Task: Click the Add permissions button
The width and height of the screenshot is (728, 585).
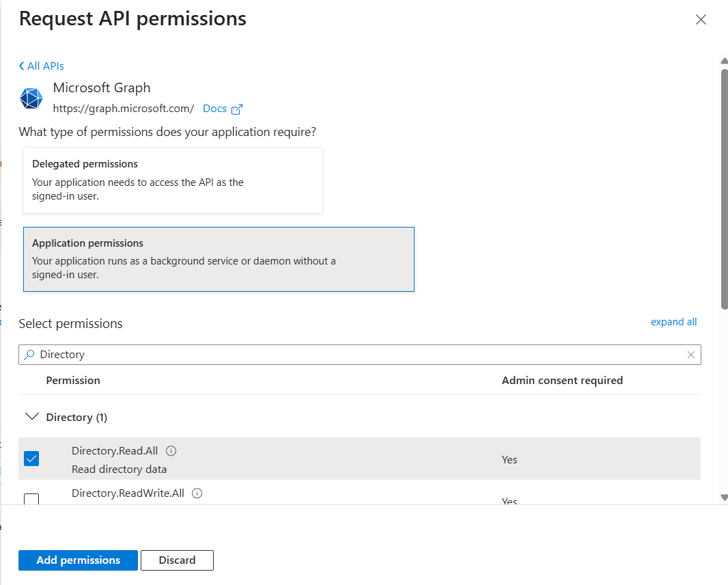Action: [x=78, y=560]
